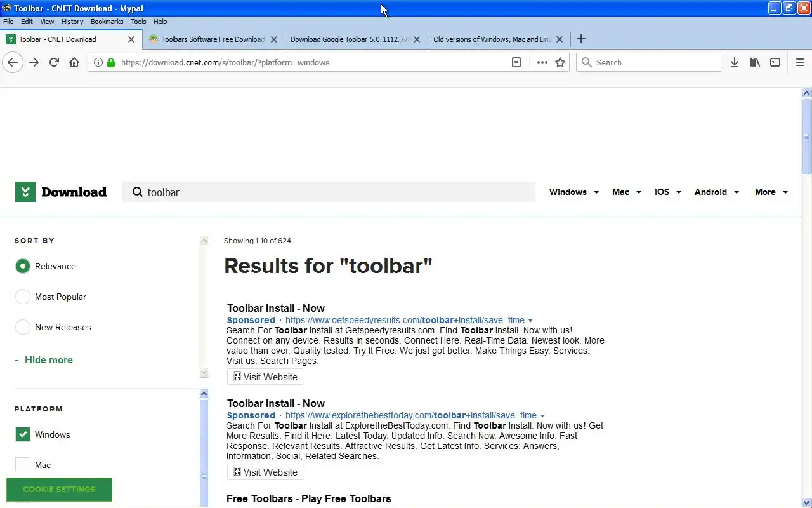This screenshot has width=812, height=508.
Task: Click the CNET Download logo icon
Action: [25, 192]
